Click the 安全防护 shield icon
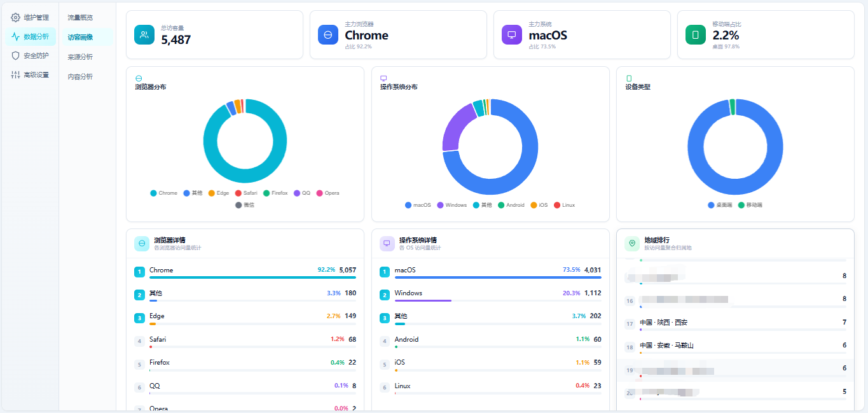 click(x=16, y=55)
